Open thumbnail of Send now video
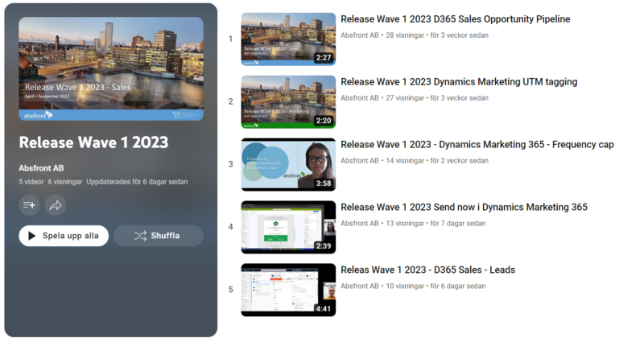644x338 pixels. click(288, 227)
